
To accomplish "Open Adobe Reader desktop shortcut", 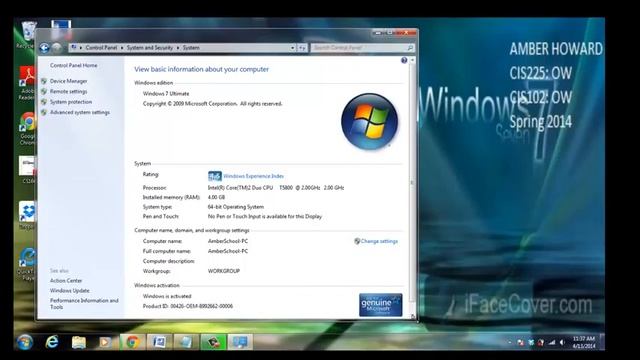I will [x=27, y=83].
